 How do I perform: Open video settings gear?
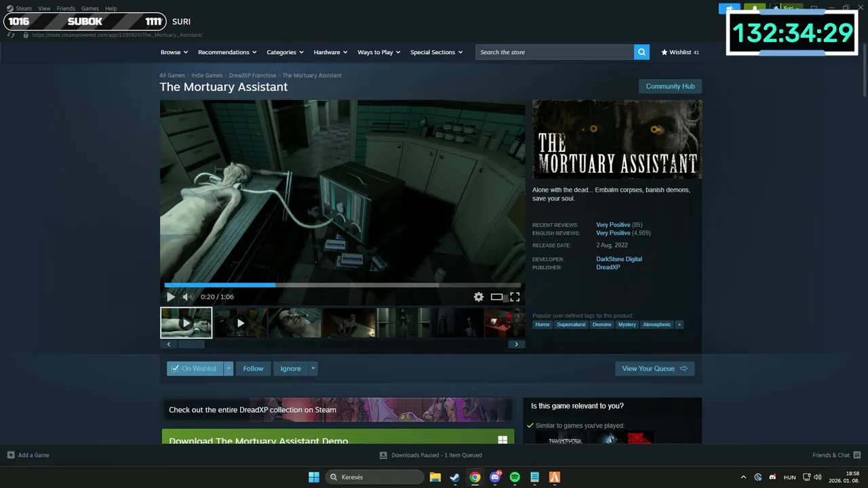coord(479,297)
